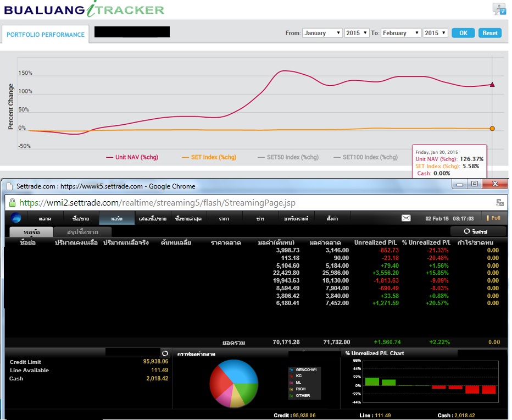Open the To year dropdown

point(435,33)
